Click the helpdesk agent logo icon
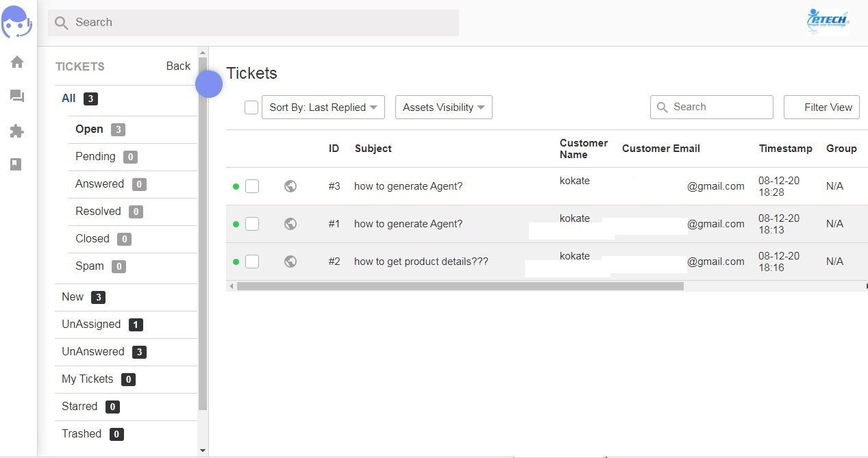 point(17,23)
